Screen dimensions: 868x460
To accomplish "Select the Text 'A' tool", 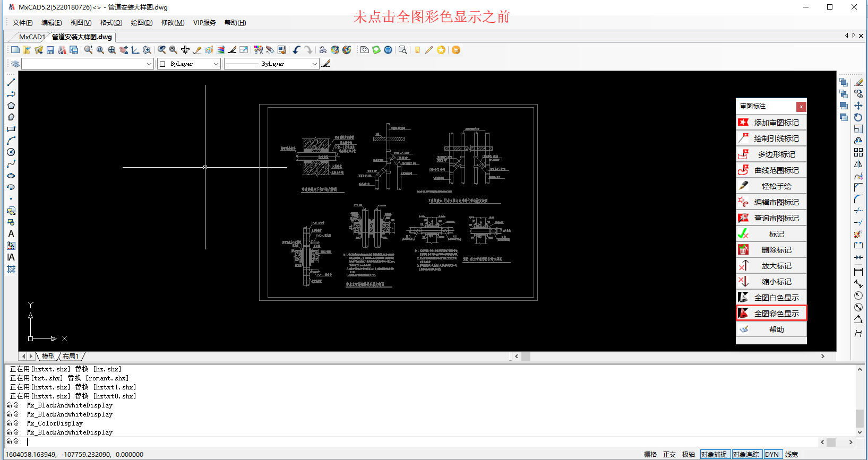I will coord(11,234).
